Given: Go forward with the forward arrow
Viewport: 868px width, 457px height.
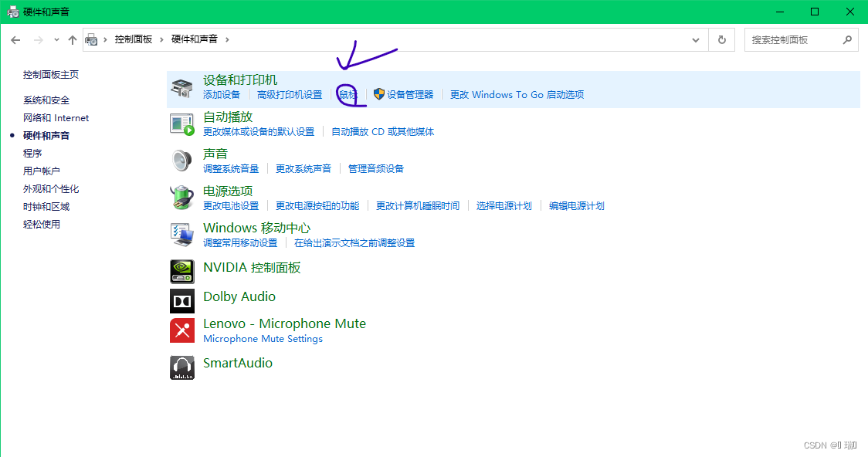Looking at the screenshot, I should tap(38, 40).
